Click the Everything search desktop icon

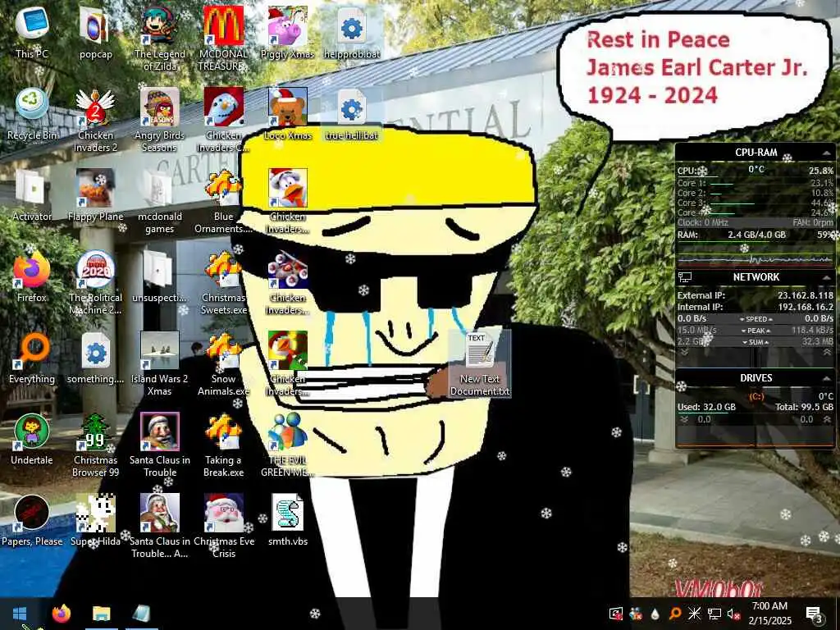click(x=32, y=358)
